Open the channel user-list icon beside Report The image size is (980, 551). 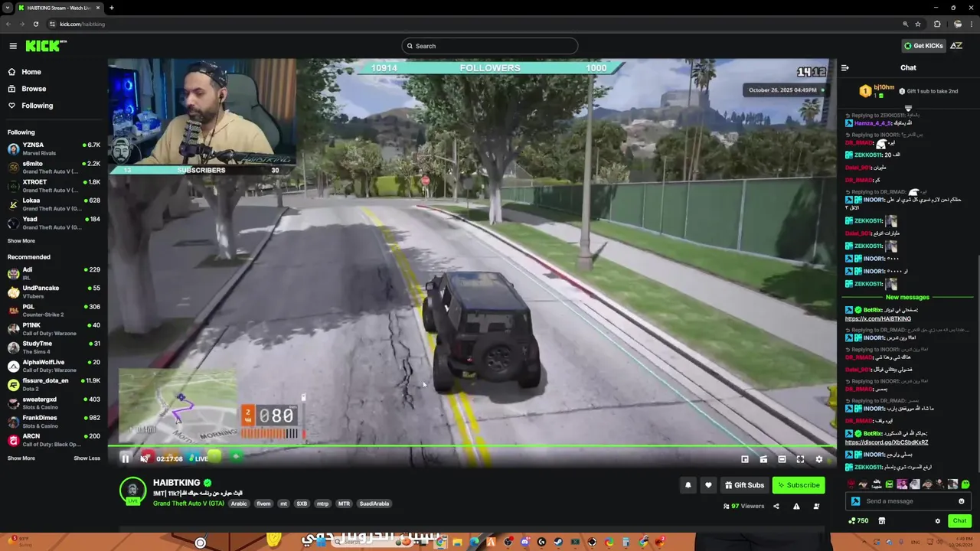(816, 506)
